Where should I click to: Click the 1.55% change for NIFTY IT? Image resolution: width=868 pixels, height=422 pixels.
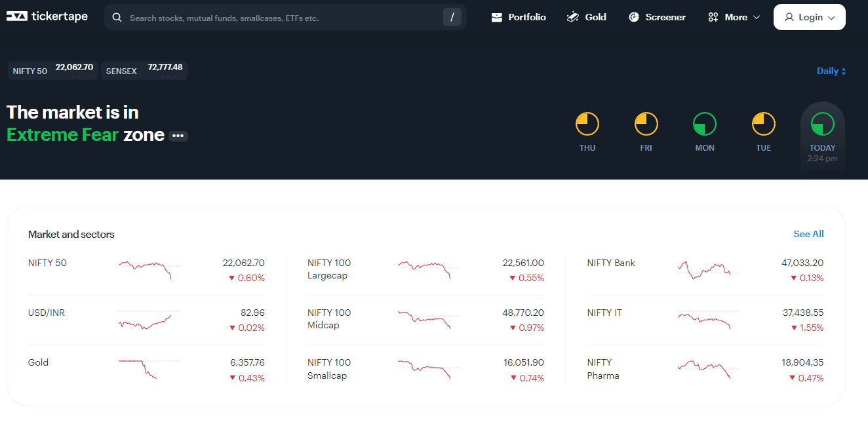(x=806, y=328)
